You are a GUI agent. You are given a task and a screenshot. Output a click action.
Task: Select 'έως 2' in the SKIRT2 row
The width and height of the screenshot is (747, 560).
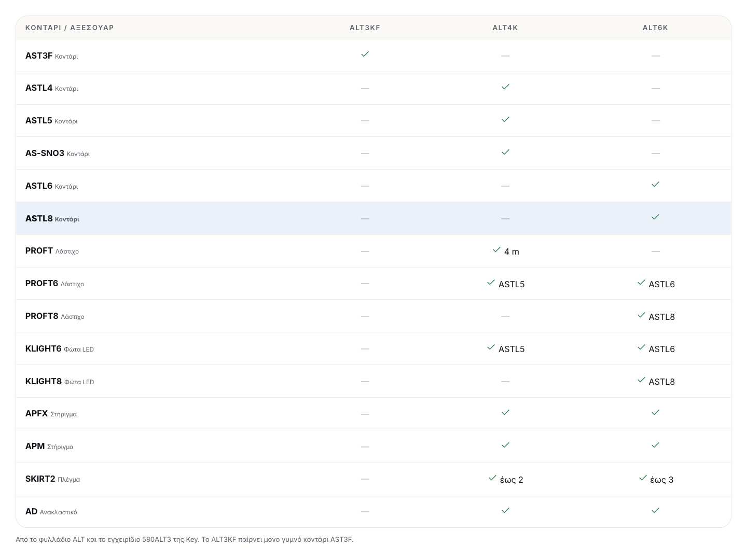coord(511,480)
